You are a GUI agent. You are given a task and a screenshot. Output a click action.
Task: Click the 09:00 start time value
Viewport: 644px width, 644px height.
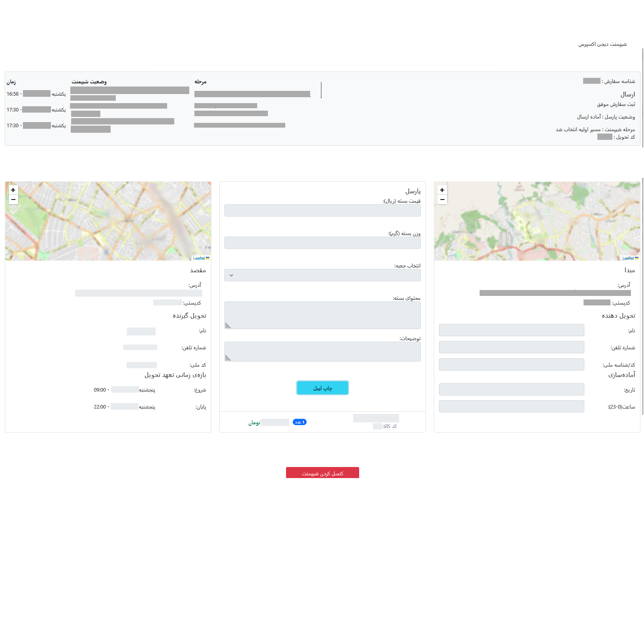point(100,390)
